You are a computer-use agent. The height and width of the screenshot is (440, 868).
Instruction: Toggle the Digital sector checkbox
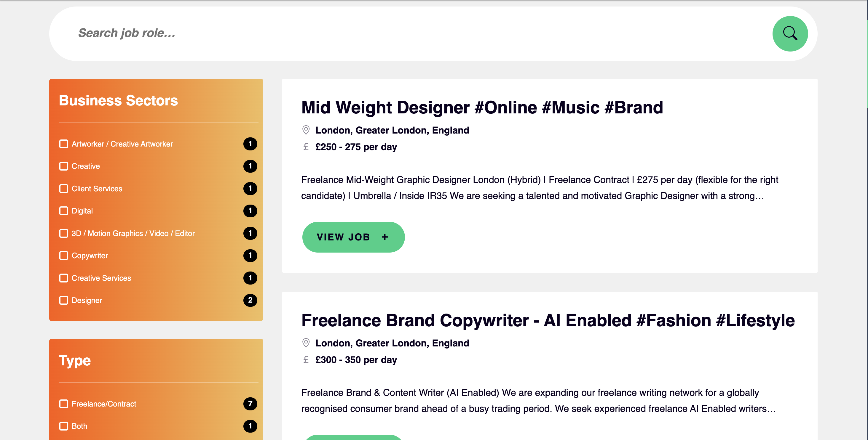64,211
